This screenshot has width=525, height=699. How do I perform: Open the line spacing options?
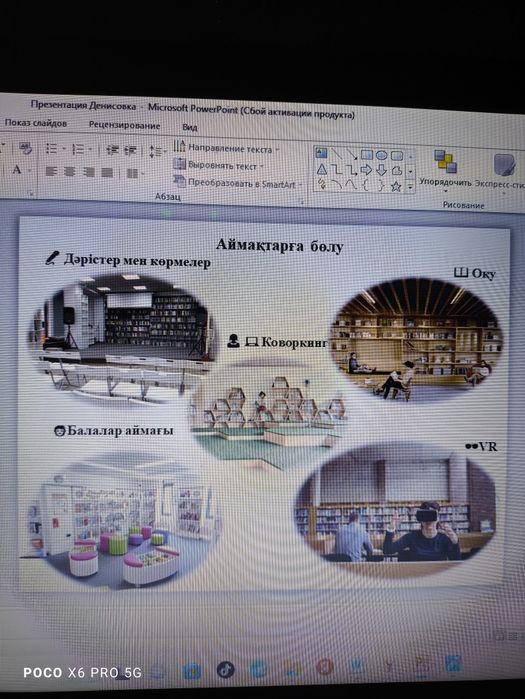[x=155, y=151]
